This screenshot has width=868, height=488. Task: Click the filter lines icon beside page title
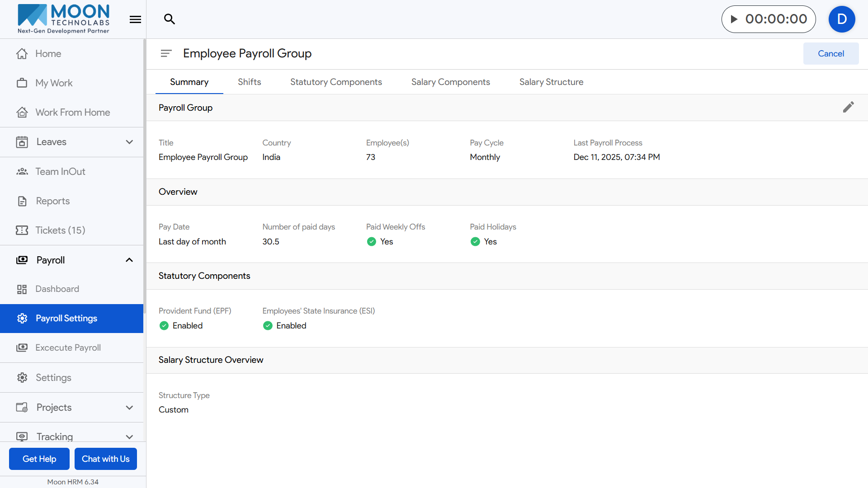point(166,53)
